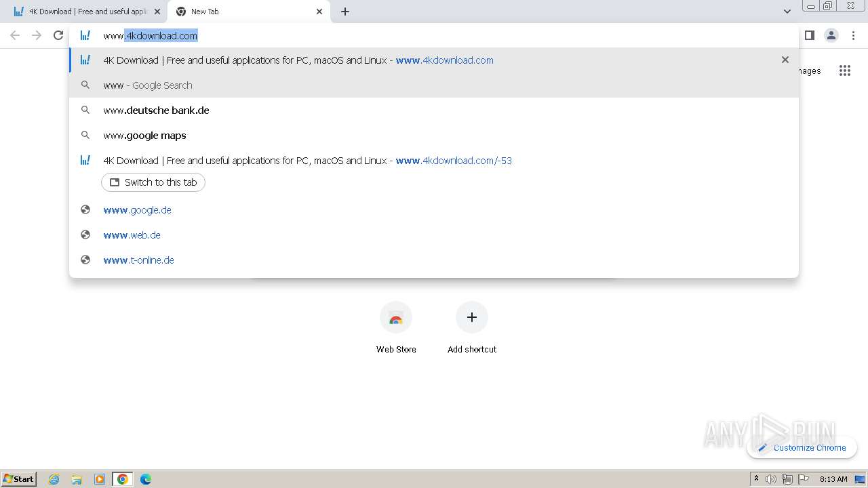Open File Explorer from taskbar
868x488 pixels.
click(x=77, y=479)
